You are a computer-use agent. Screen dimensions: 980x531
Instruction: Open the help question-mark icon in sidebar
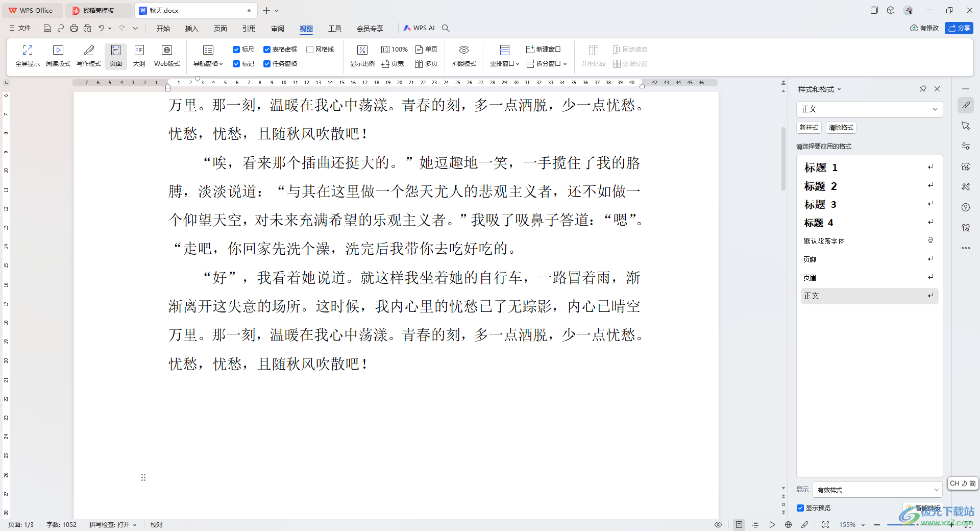pyautogui.click(x=966, y=207)
